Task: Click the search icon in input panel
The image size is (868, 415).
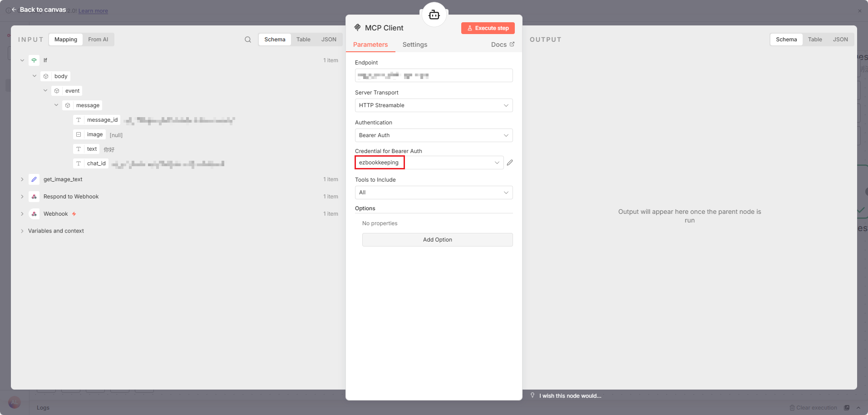Action: [x=248, y=40]
